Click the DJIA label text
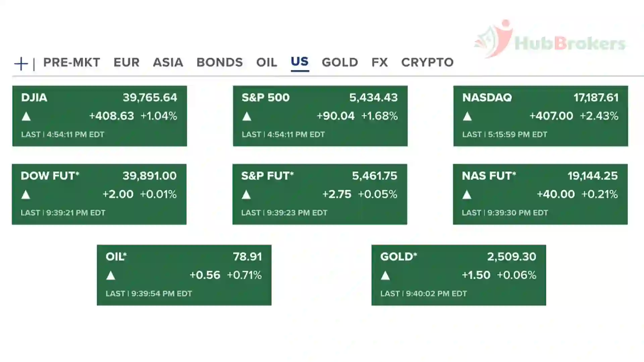The height and width of the screenshot is (362, 644). point(34,98)
